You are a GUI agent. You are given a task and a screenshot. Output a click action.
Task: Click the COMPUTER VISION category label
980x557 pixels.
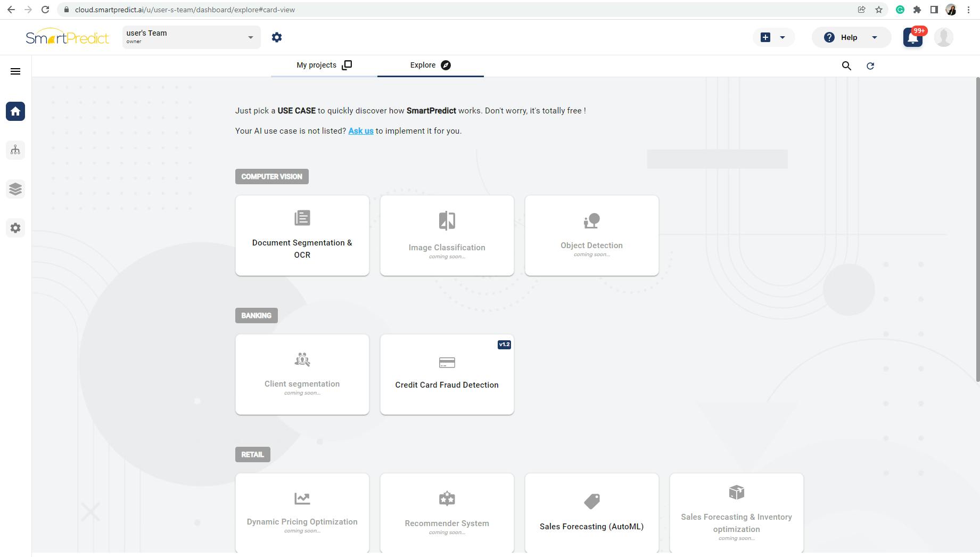click(272, 177)
